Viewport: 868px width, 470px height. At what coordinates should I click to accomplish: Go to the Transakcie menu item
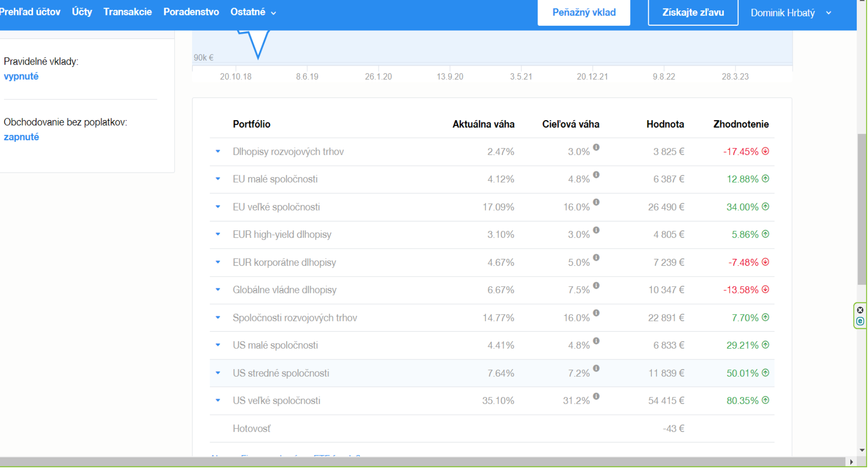[127, 12]
